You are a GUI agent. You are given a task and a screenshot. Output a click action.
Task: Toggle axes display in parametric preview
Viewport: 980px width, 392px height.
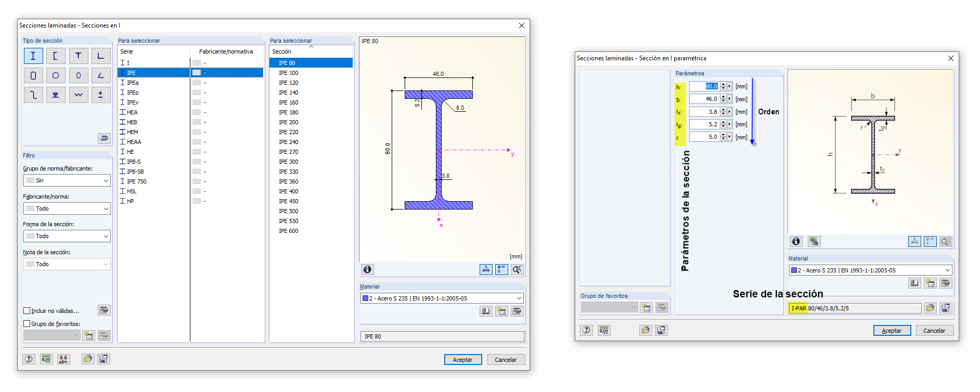[930, 241]
